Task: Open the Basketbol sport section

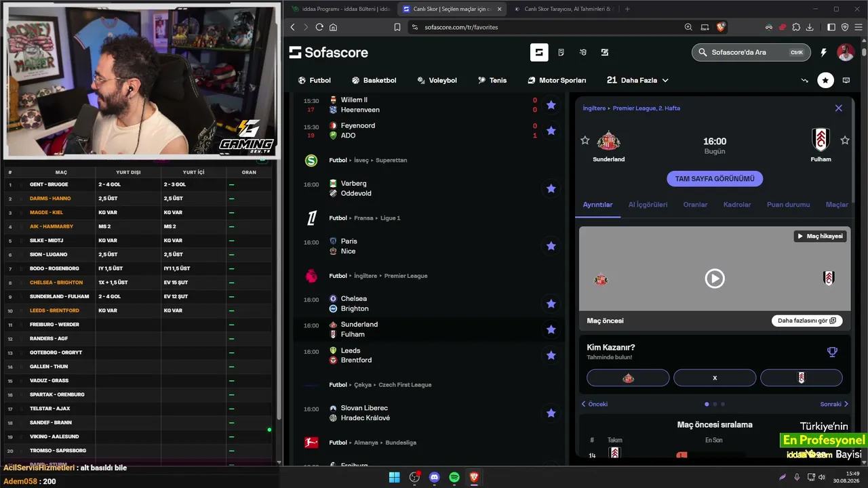Action: (x=374, y=80)
